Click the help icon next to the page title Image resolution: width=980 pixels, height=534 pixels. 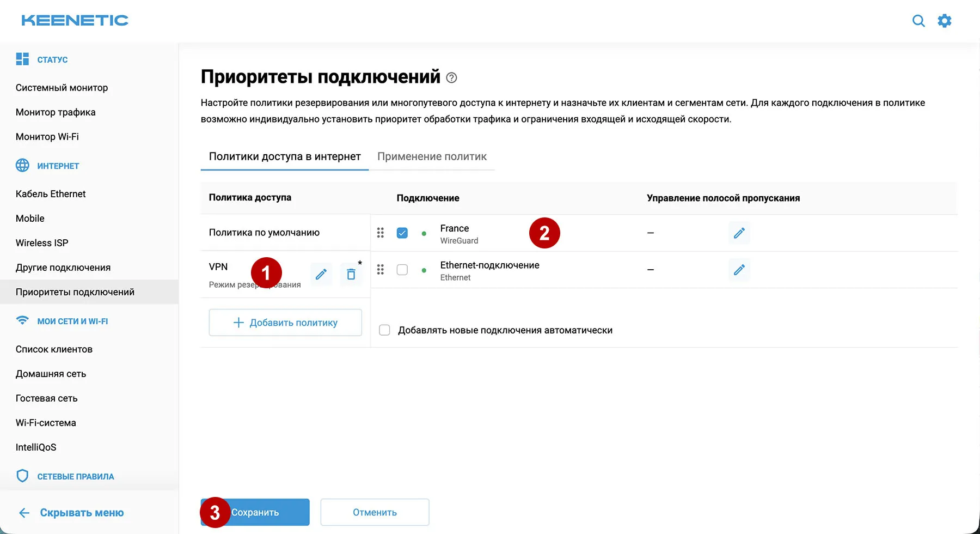pos(451,78)
